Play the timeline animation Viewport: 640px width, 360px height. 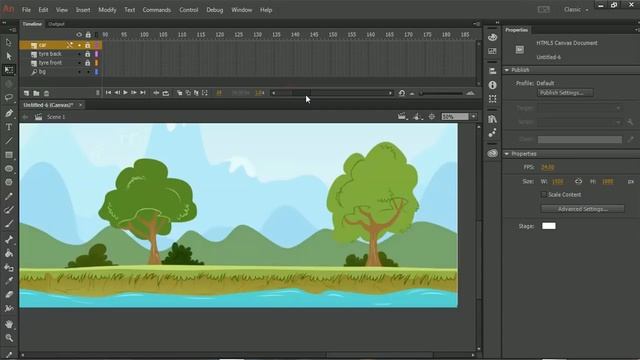[125, 93]
